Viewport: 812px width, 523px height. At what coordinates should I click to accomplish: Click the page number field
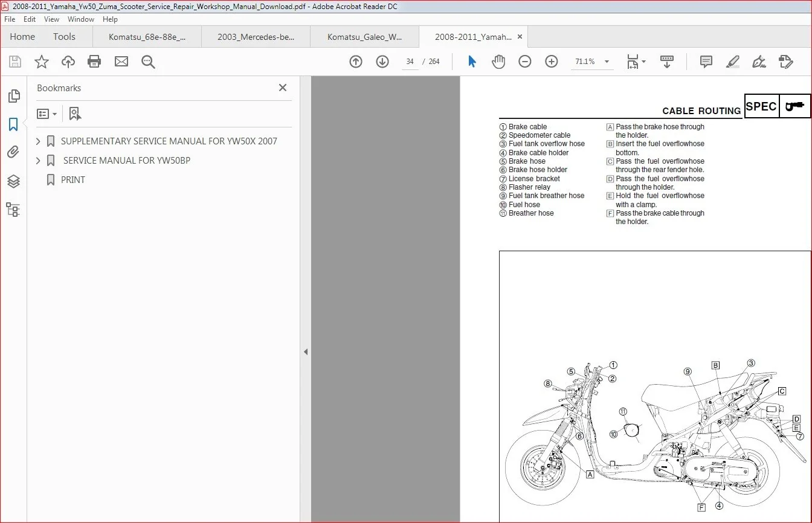pos(410,62)
